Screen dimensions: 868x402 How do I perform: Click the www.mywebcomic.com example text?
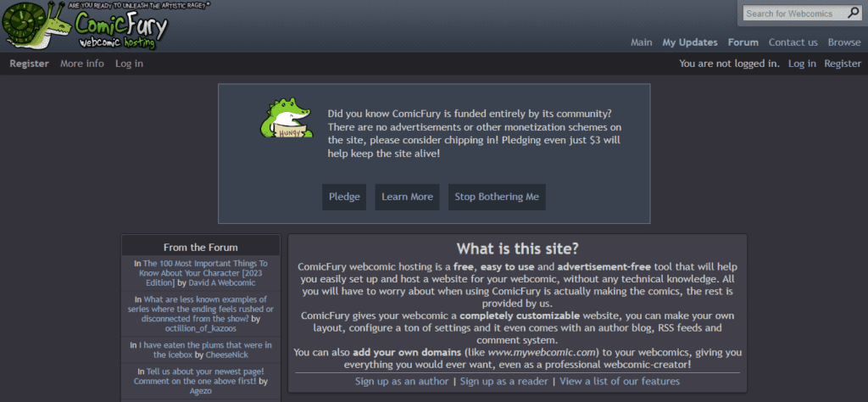click(543, 353)
